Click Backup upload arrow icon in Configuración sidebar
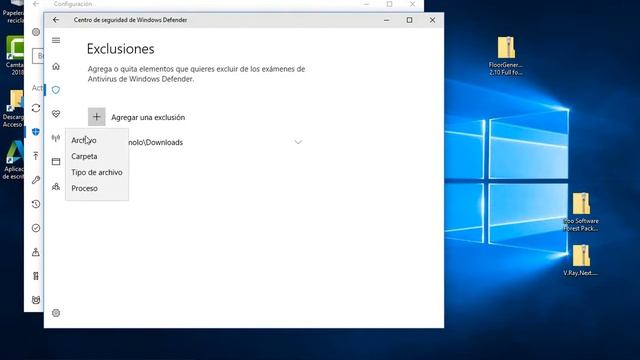This screenshot has width=640, height=360. (36, 156)
